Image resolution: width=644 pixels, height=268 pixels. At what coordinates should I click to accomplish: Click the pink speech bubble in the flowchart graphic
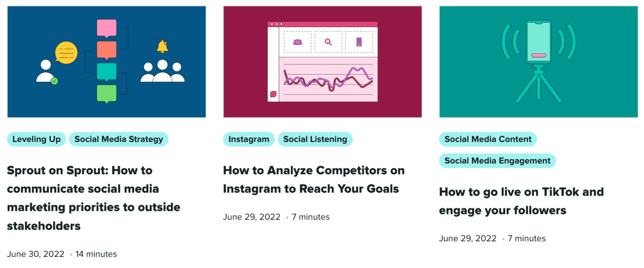coord(107,27)
